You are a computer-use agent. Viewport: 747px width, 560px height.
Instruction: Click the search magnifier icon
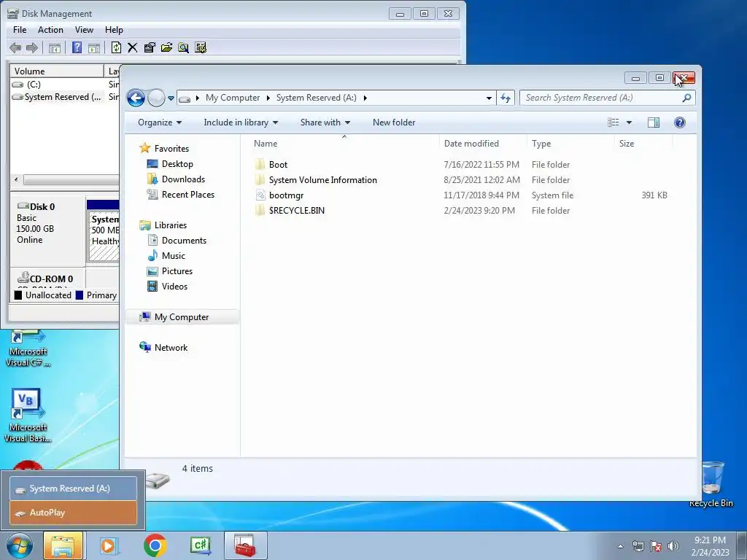coord(686,98)
